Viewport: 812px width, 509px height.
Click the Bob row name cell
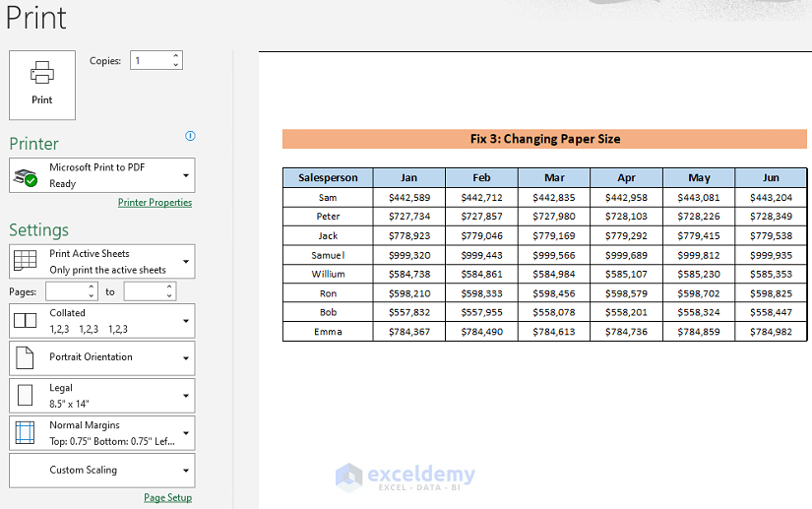(328, 312)
